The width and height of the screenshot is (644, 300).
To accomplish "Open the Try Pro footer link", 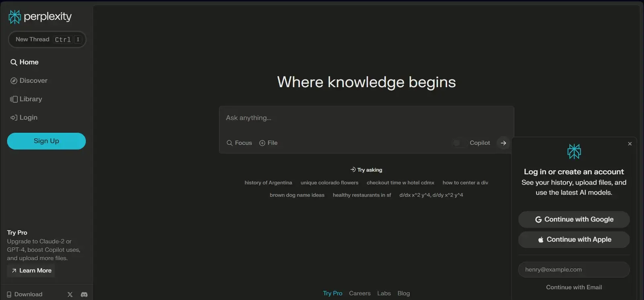I will pyautogui.click(x=332, y=293).
